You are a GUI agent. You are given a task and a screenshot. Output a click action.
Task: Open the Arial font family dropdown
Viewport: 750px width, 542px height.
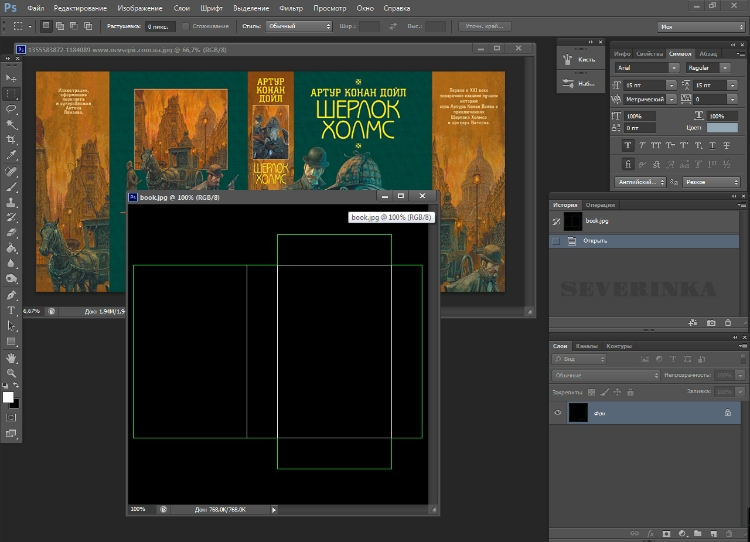coord(641,68)
